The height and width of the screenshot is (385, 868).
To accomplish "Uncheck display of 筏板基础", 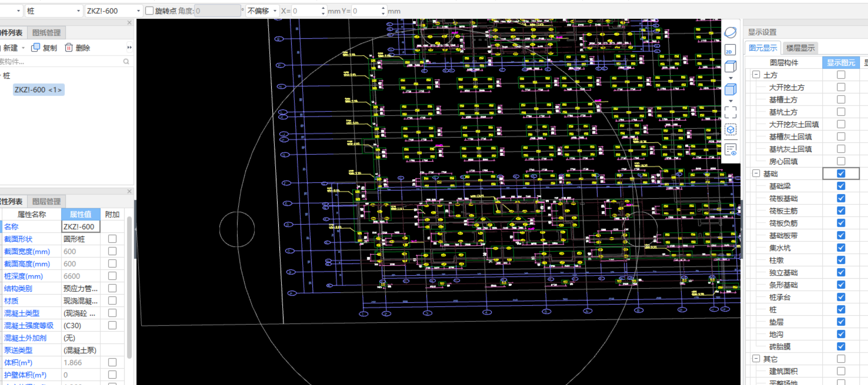I will [x=841, y=198].
